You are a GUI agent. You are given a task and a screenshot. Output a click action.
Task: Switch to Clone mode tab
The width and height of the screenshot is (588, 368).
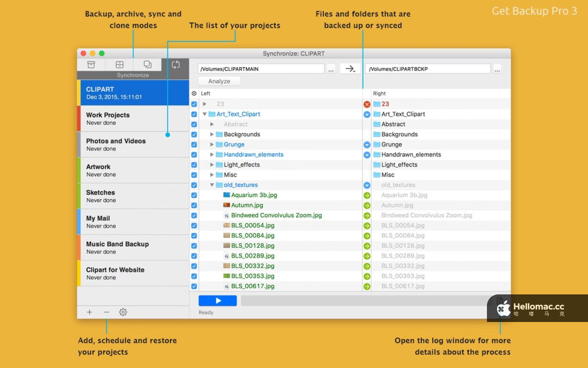click(147, 65)
